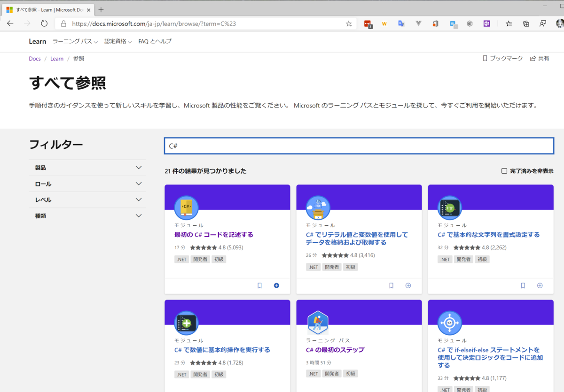Open the 認定資格 dropdown menu
This screenshot has width=564, height=392.
click(118, 41)
